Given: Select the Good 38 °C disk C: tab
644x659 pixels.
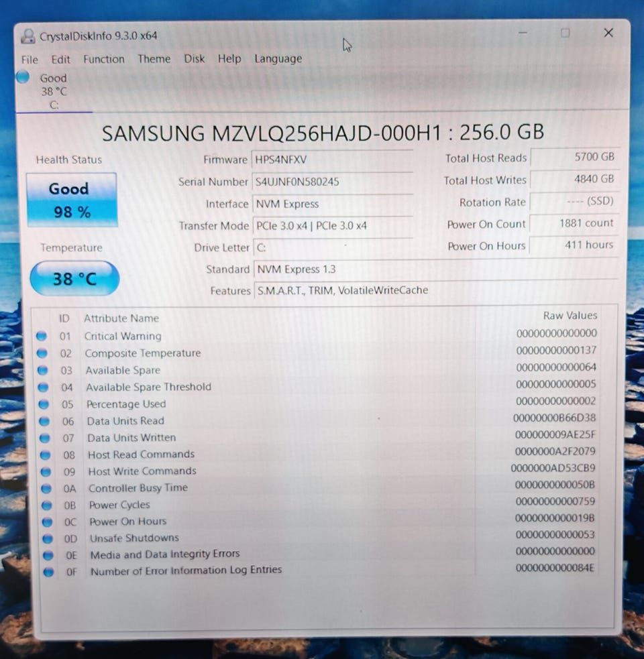Looking at the screenshot, I should coord(54,91).
